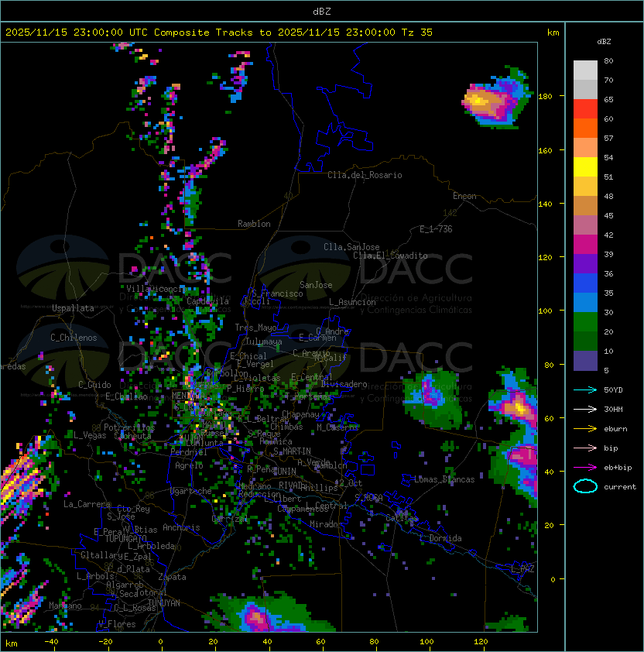Click the 'Clla.del_Rosario' place label
The height and width of the screenshot is (652, 644).
click(365, 175)
